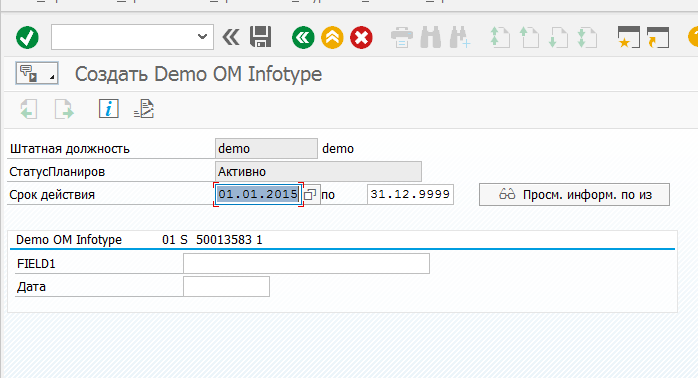
Task: Click the Штатная должность demo field
Action: coord(266,149)
